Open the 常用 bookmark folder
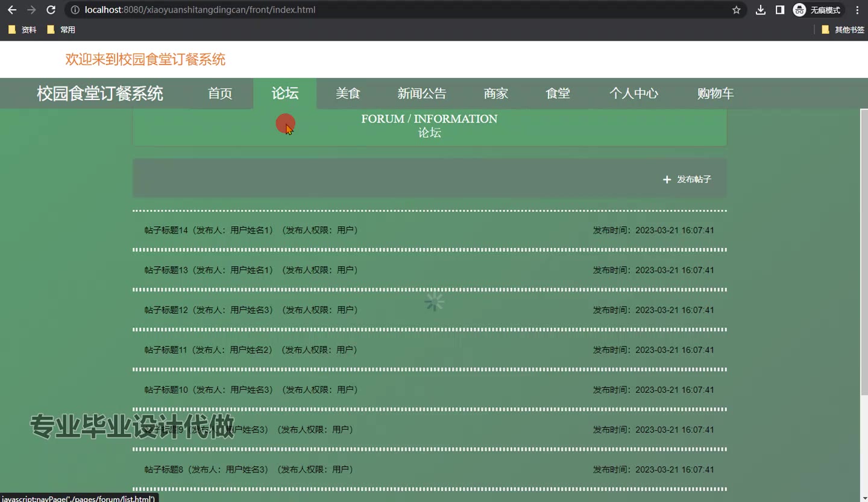 (61, 30)
